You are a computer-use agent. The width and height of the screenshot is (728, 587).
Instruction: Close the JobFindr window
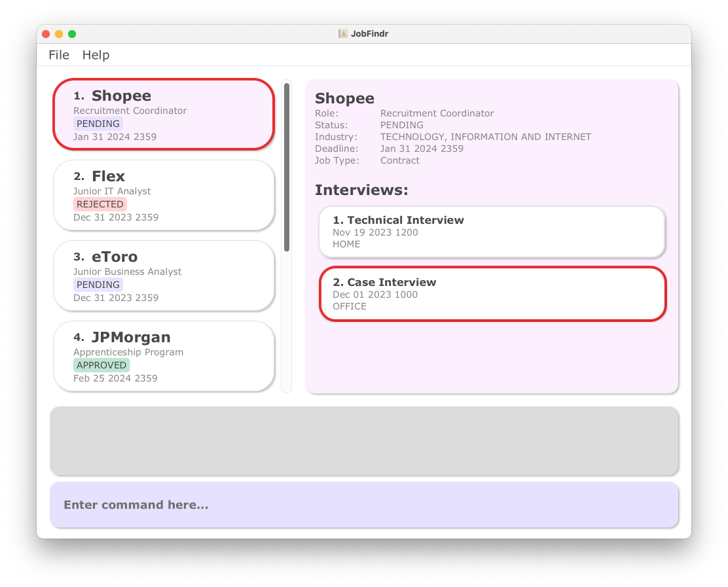point(46,34)
